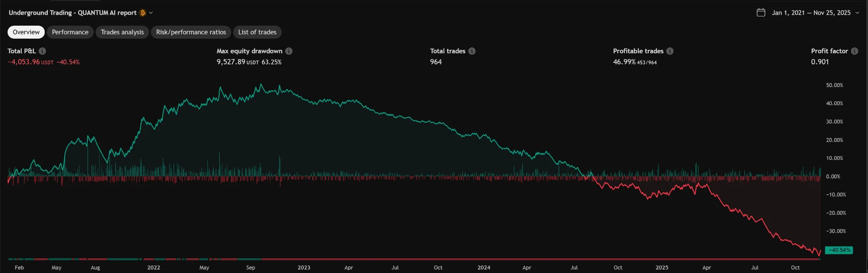Click the info icon beside Profit factor
The height and width of the screenshot is (273, 868).
pos(854,51)
